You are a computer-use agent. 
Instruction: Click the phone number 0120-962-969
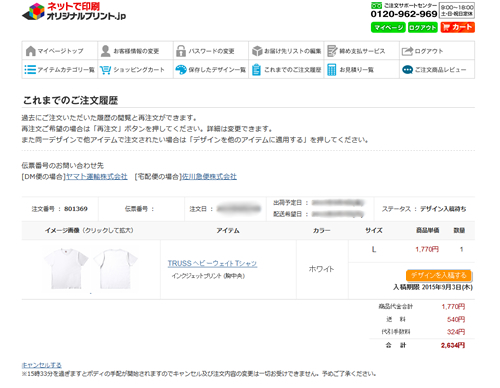404,14
